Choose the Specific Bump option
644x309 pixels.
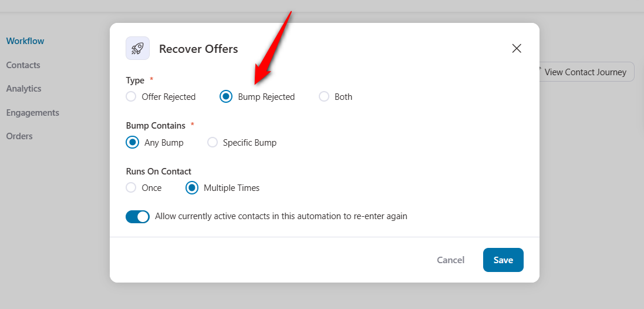(213, 143)
